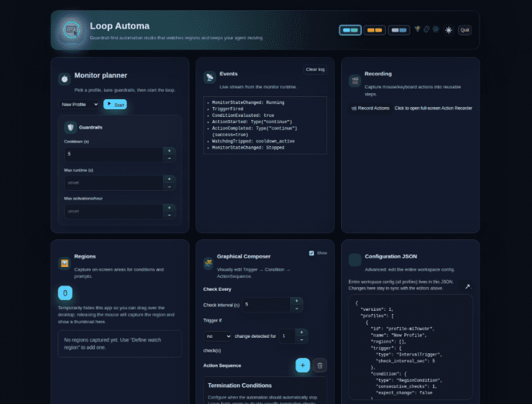
Task: Click the Loop Automa logo icon
Action: coord(72,30)
